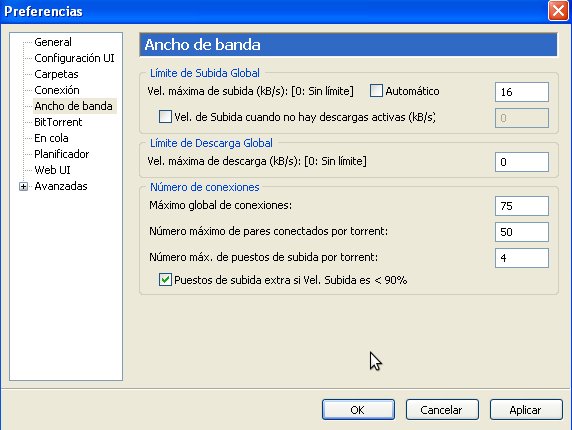572x430 pixels.
Task: Enable the Automático upload checkbox
Action: (x=376, y=91)
